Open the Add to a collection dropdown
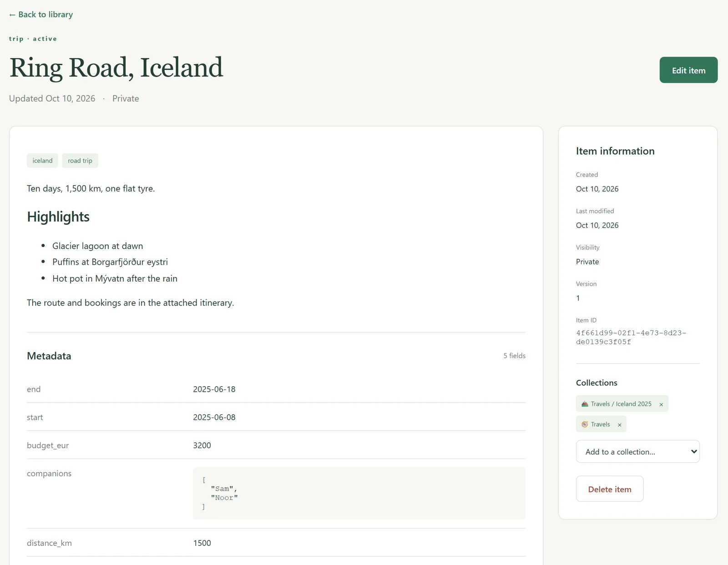This screenshot has width=728, height=565. (637, 452)
